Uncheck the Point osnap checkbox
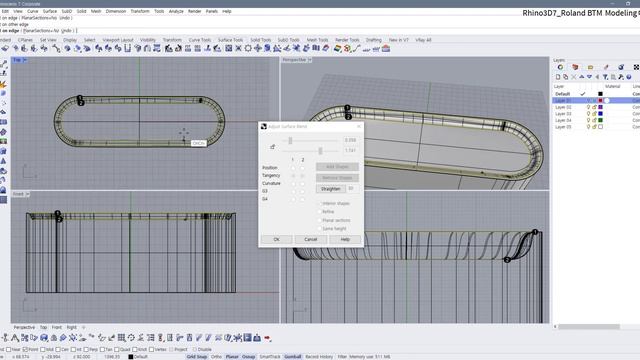This screenshot has height=360, width=640. (25, 349)
